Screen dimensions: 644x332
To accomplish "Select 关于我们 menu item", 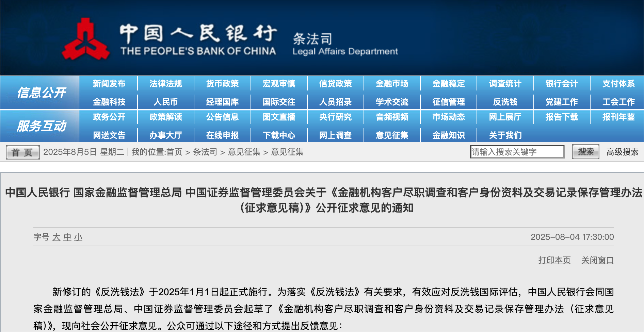I will click(505, 135).
